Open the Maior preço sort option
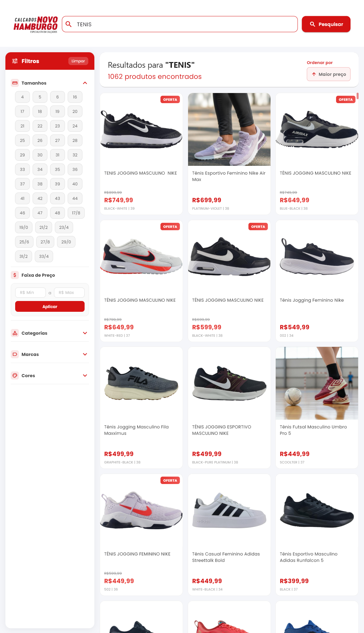The image size is (364, 633). pos(329,74)
